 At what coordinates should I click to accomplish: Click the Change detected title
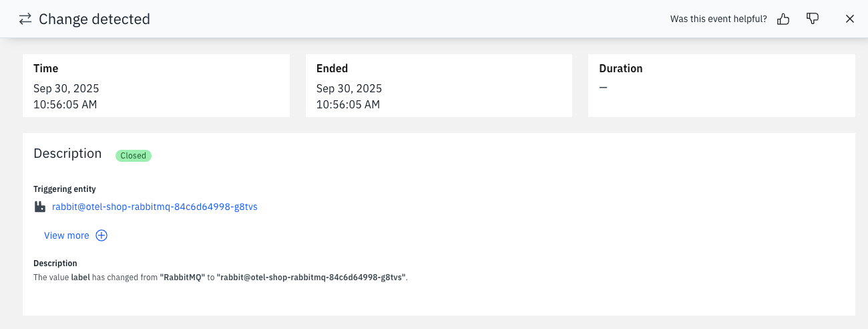click(x=94, y=19)
